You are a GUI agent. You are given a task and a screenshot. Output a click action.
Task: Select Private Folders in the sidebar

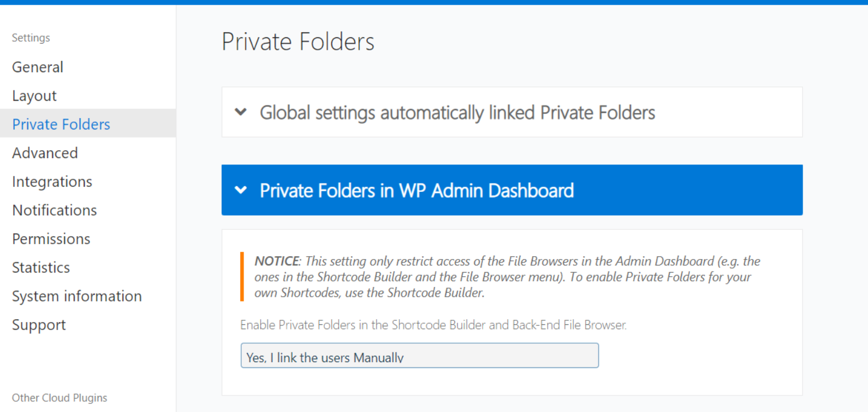point(61,124)
